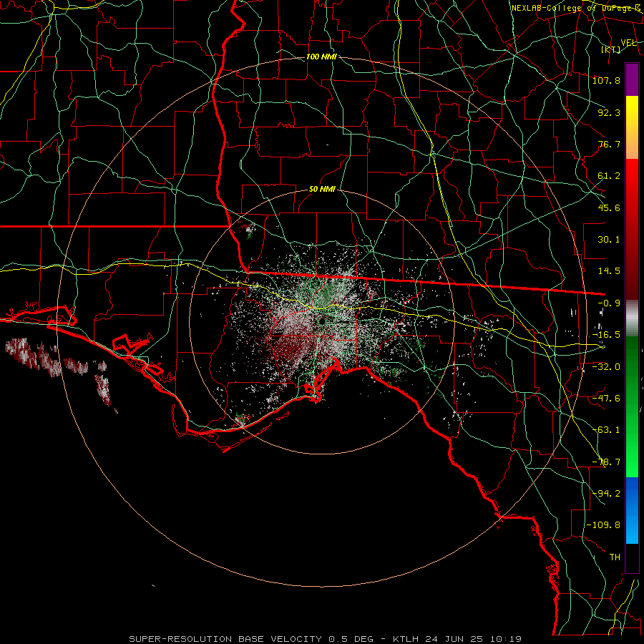Select the 107.8 value on velocity scale
The width and height of the screenshot is (644, 644).
606,80
